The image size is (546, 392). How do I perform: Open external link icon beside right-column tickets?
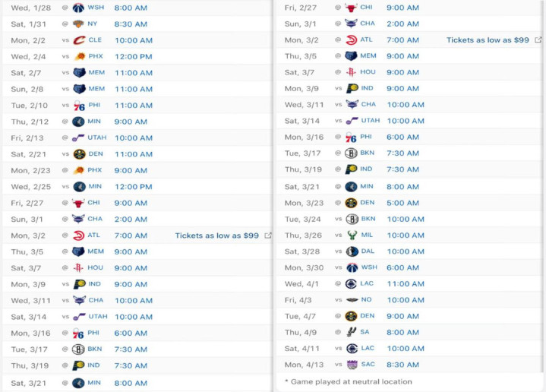538,40
